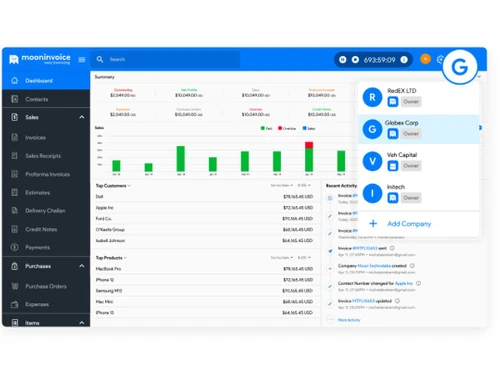Click the Dashboard home icon

tap(14, 80)
